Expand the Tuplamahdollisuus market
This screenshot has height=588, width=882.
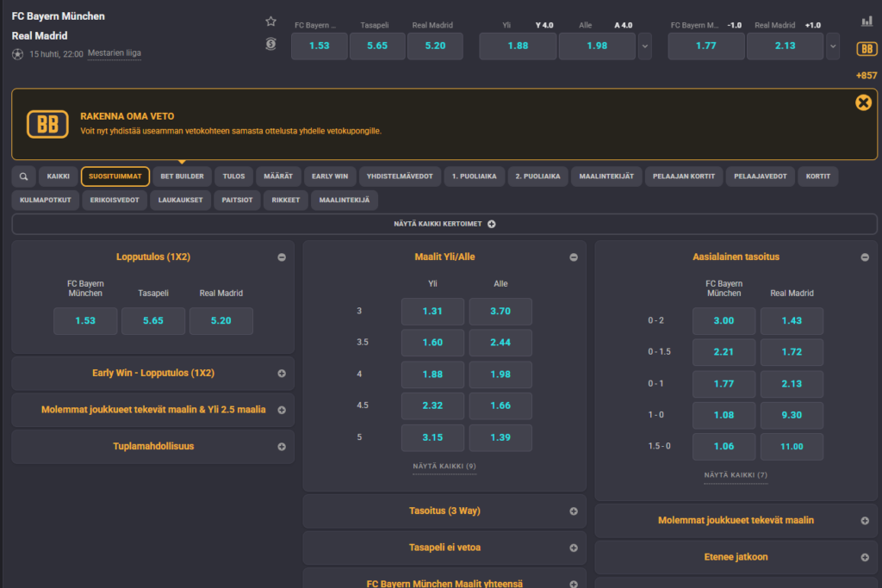point(282,446)
